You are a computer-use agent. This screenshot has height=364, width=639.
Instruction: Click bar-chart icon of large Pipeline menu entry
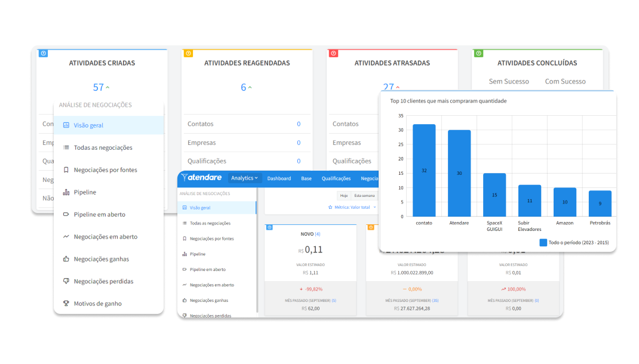(66, 192)
